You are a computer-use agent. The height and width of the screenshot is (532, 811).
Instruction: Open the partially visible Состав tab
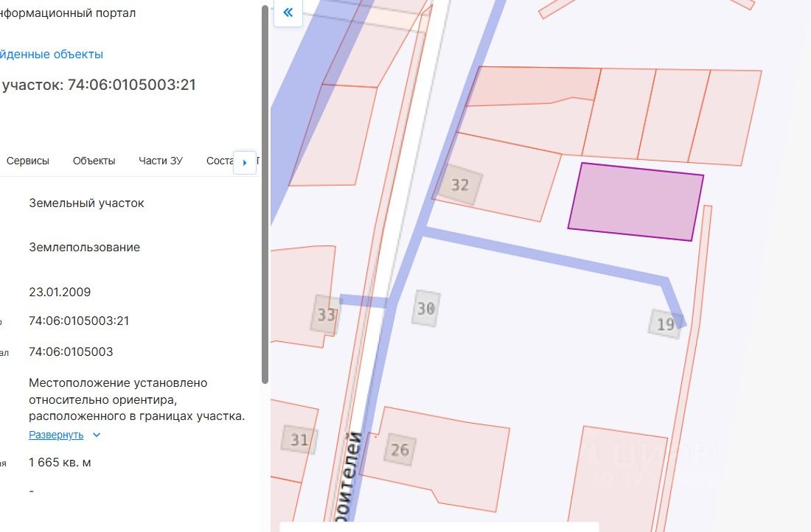(219, 161)
